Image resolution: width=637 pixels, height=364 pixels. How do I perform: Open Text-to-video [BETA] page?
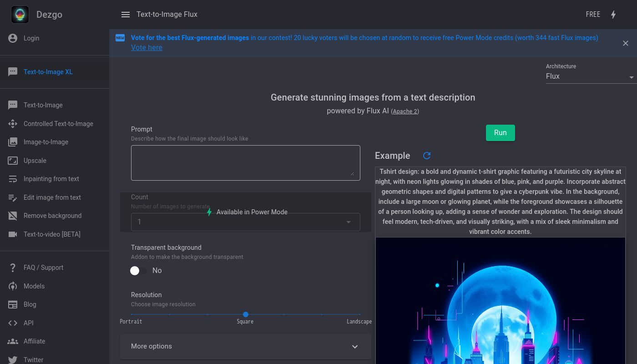(55, 234)
